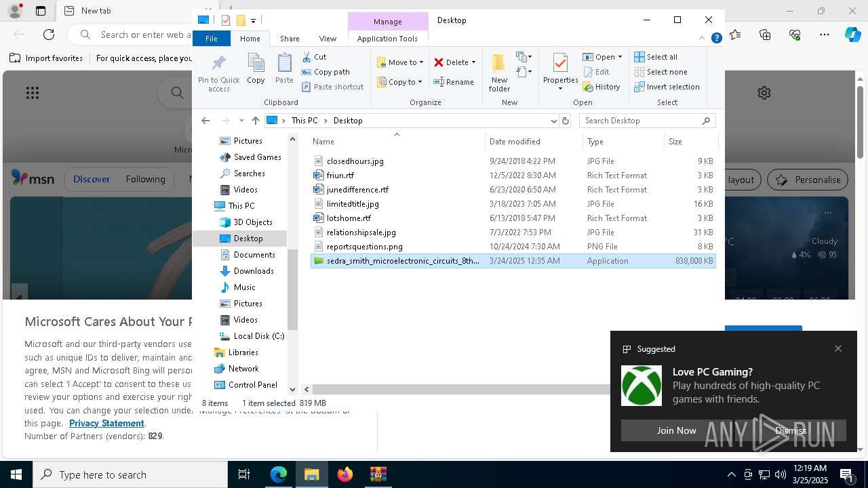This screenshot has width=868, height=488.
Task: Select sedra_smith_microelectronic_circuits application file
Action: point(513,261)
